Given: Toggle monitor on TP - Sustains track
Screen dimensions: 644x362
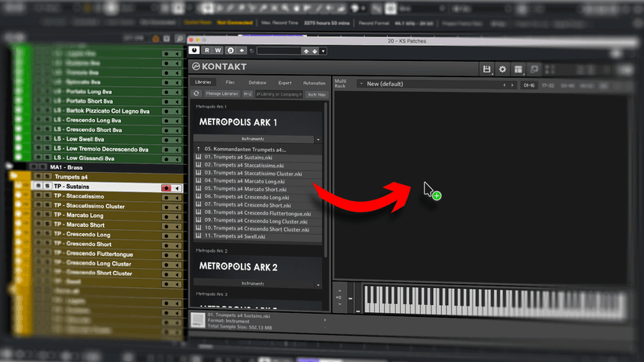Looking at the screenshot, I should (x=177, y=188).
